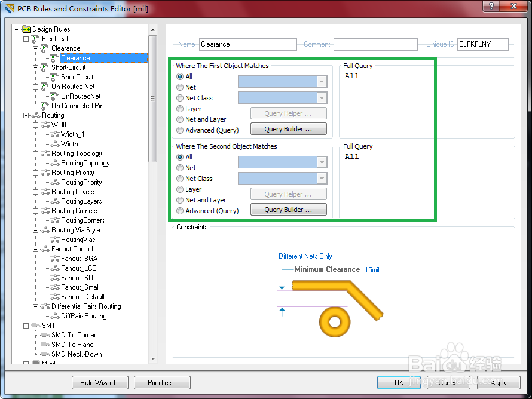Open Query Builder for second object
This screenshot has height=399, width=532.
pyautogui.click(x=288, y=210)
